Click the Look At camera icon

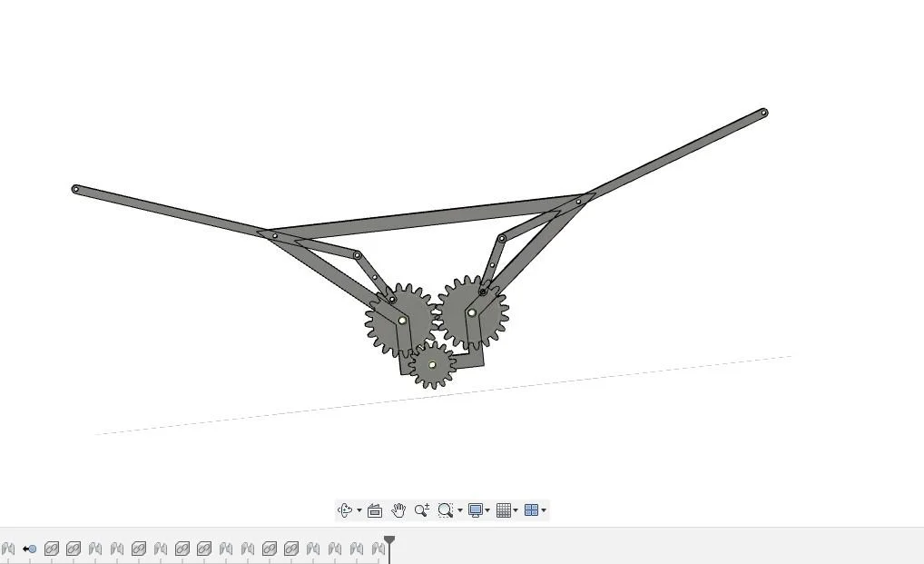click(375, 510)
